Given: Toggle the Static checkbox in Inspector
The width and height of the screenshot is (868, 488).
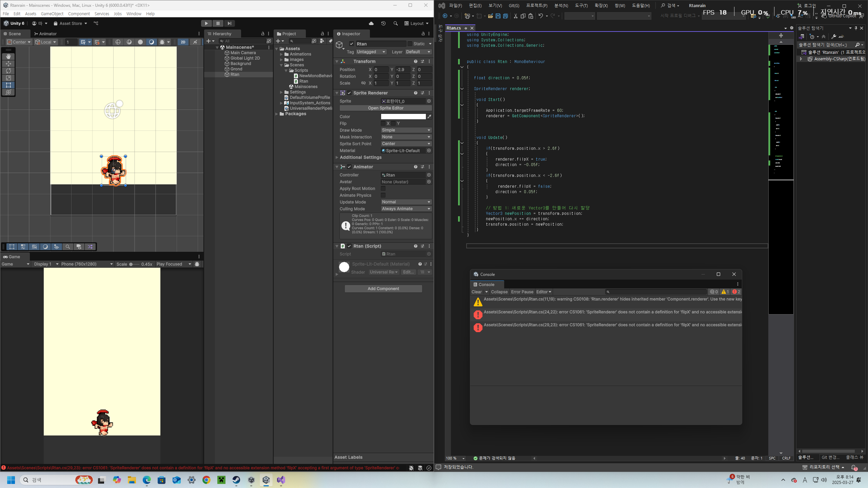Looking at the screenshot, I should tap(410, 44).
